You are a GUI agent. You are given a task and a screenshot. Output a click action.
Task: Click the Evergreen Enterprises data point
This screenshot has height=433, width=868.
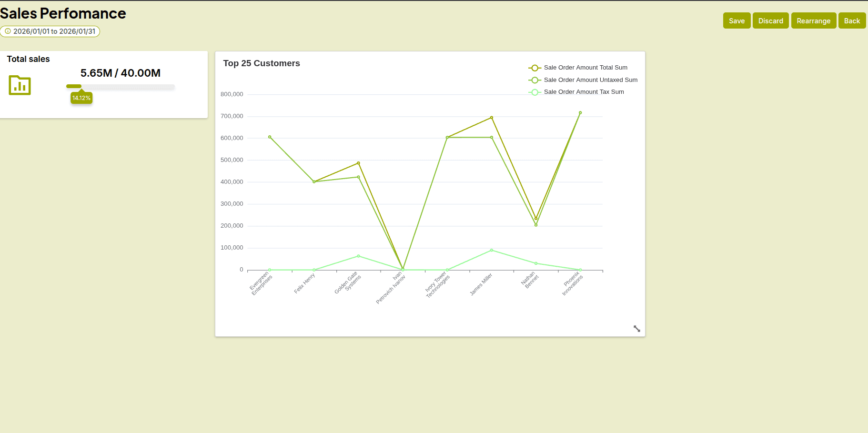[270, 137]
